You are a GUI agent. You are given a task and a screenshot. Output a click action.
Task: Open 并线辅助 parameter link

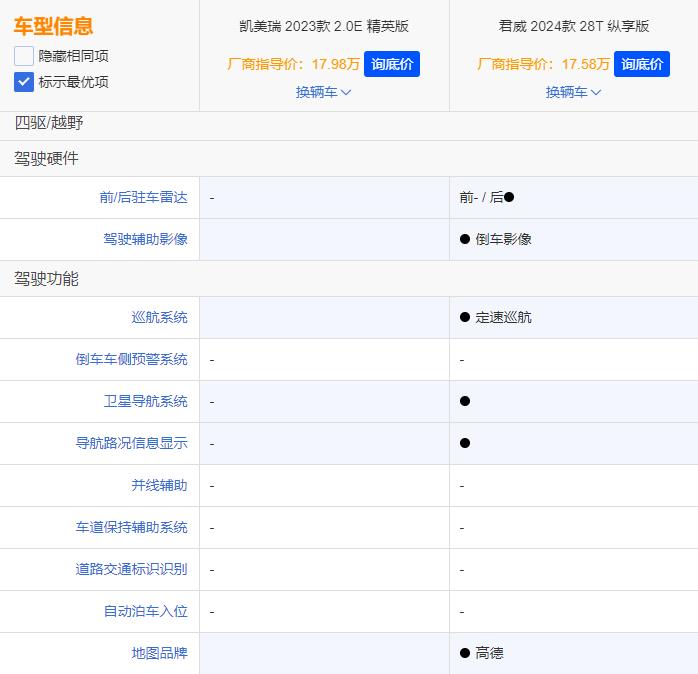pyautogui.click(x=159, y=485)
